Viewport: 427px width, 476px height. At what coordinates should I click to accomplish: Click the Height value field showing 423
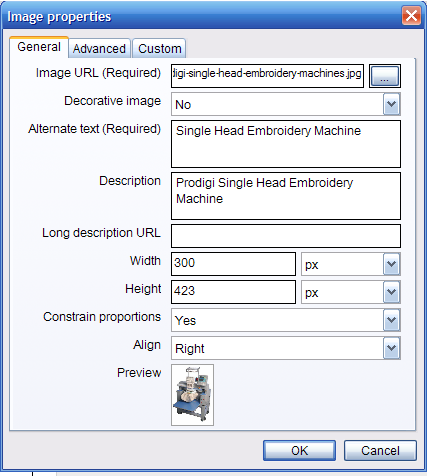coord(233,292)
